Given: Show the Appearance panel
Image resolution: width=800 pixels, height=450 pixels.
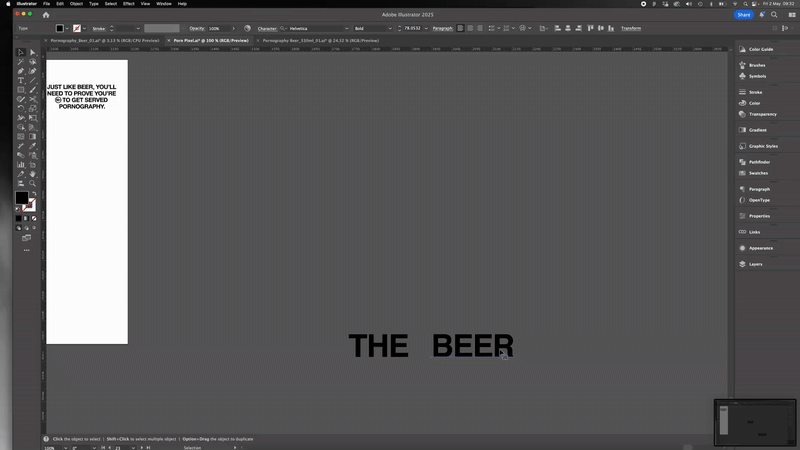Looking at the screenshot, I should [x=760, y=248].
